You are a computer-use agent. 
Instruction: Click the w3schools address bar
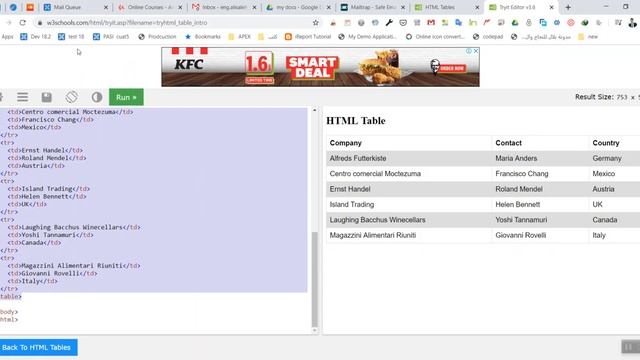tap(176, 23)
